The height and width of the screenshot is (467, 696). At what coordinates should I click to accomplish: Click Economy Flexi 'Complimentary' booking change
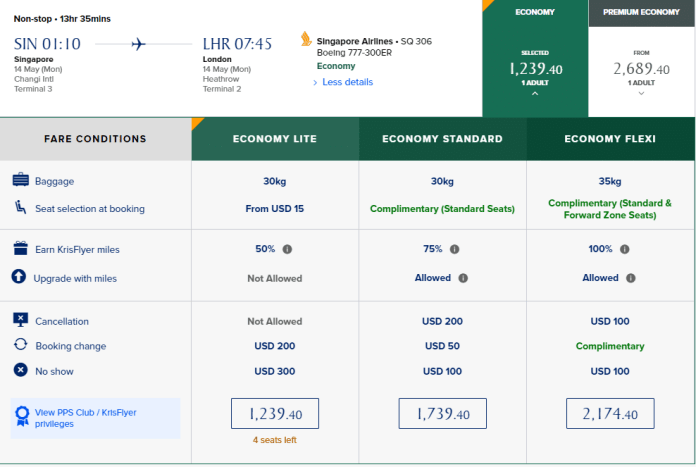click(610, 346)
